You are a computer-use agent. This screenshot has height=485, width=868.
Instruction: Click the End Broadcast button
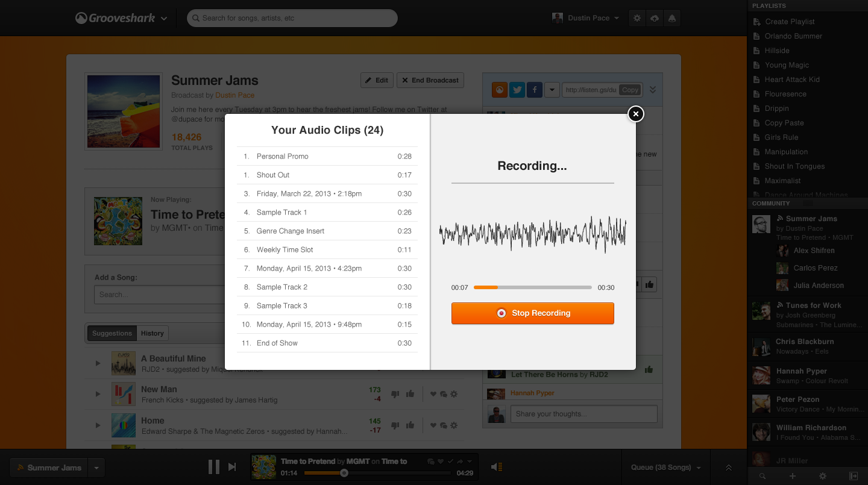point(430,80)
